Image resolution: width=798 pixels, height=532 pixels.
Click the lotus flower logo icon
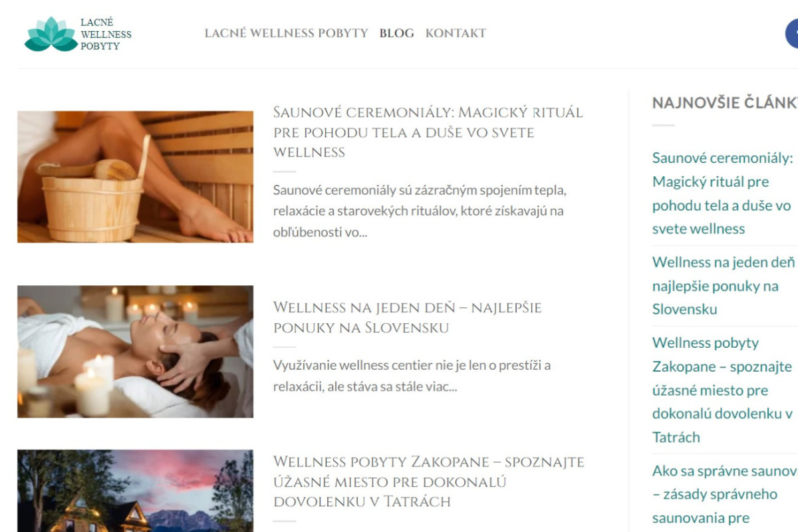[51, 34]
